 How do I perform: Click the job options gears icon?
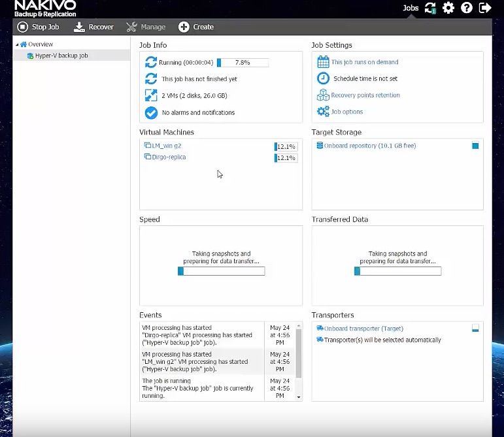click(x=323, y=112)
